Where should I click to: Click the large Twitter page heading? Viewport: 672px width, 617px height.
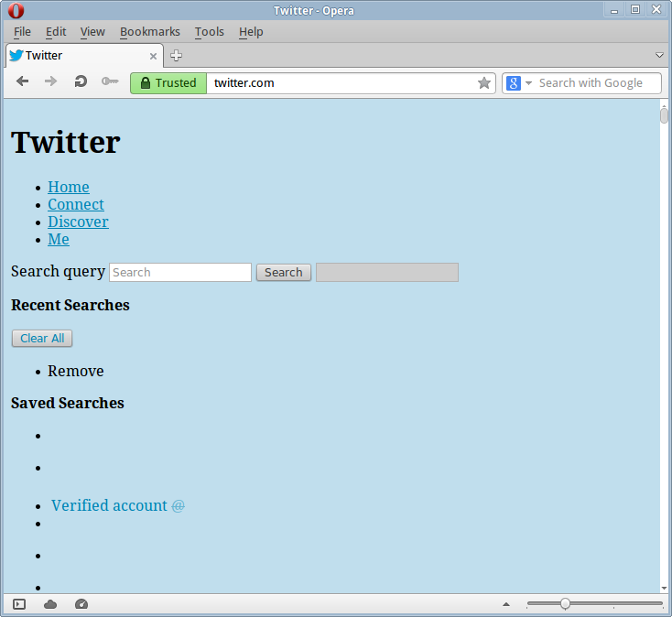[x=66, y=142]
